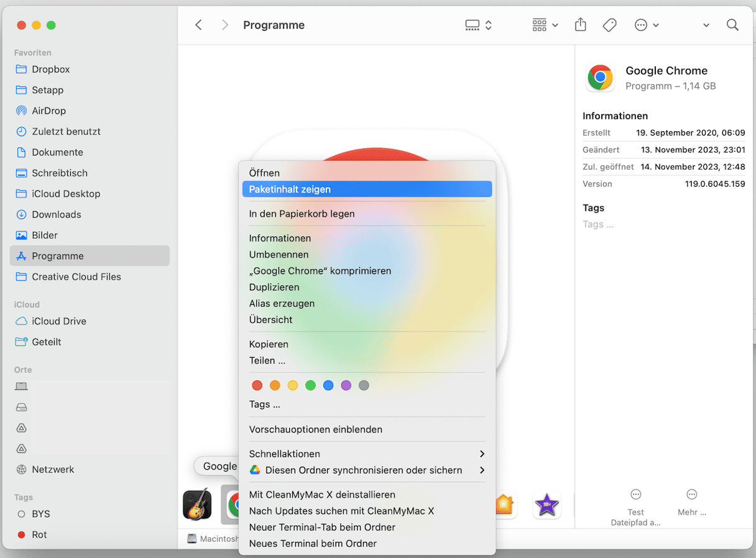Click the tag toolbar icon
The width and height of the screenshot is (756, 558).
(x=610, y=25)
